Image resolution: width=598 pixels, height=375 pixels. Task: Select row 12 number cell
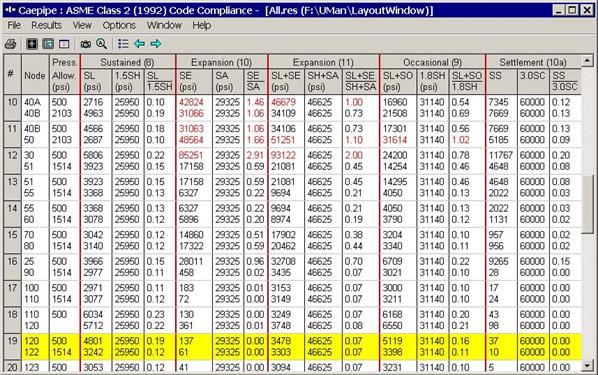[13, 161]
